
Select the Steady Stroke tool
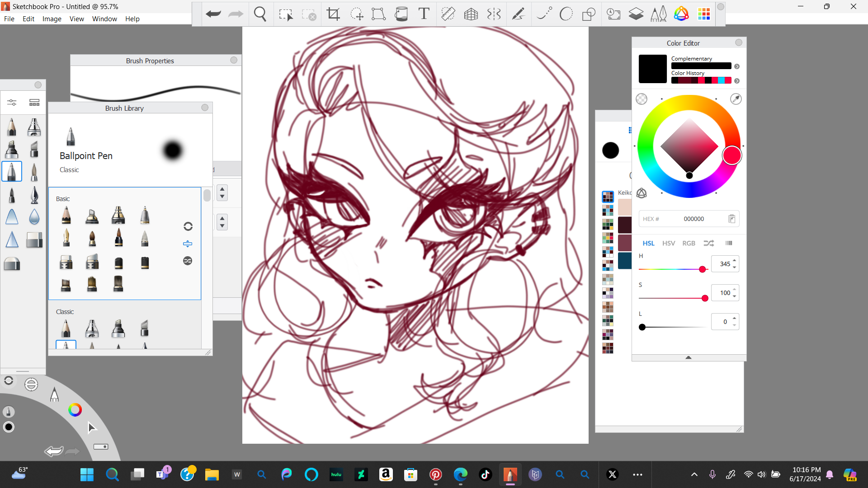[x=518, y=14]
